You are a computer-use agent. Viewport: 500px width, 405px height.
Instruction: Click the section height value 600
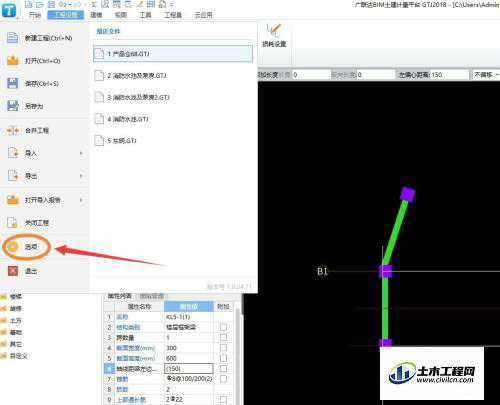(x=189, y=358)
